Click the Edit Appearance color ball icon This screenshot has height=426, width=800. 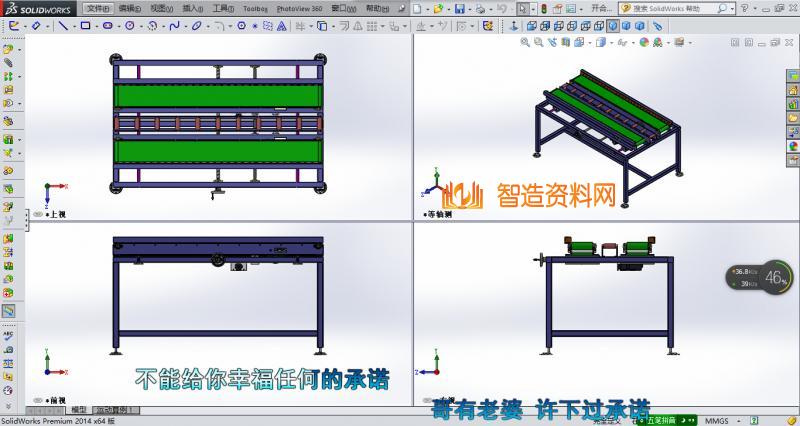(x=644, y=43)
